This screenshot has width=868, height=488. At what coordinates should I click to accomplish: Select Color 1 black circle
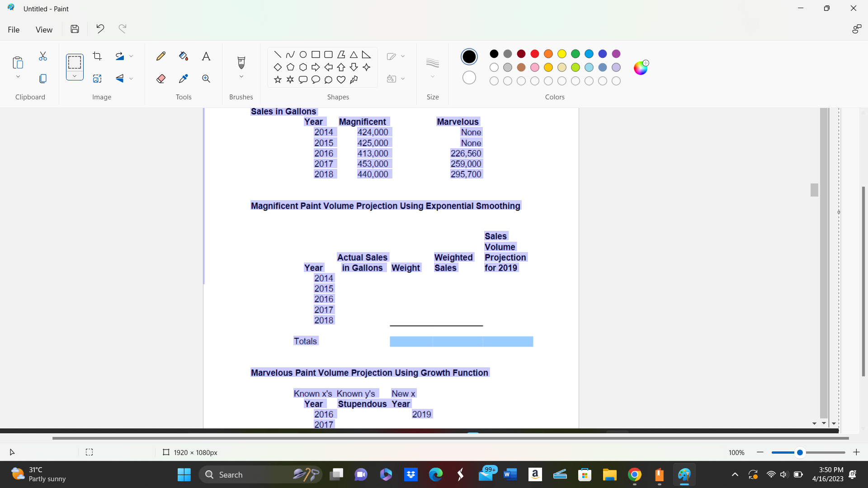coord(469,56)
